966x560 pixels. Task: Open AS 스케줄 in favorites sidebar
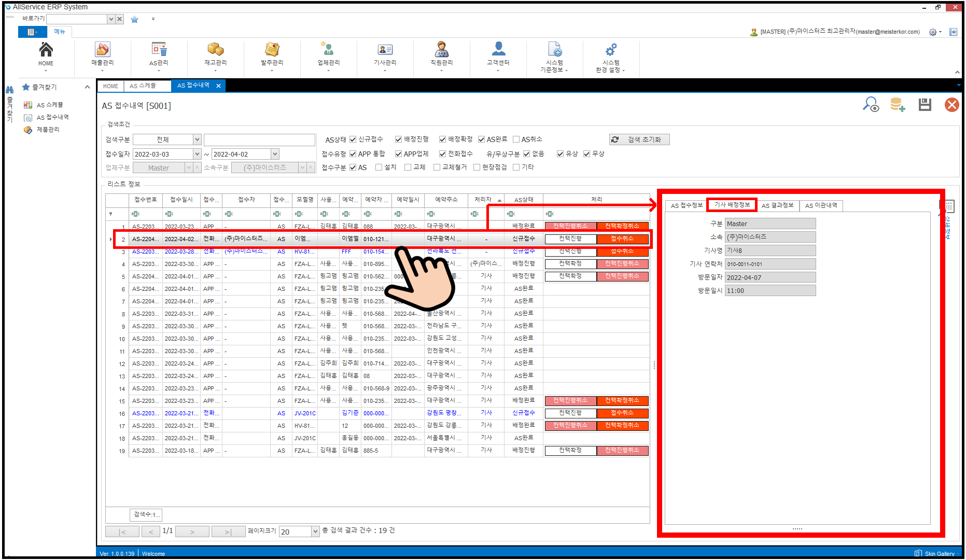click(x=50, y=105)
